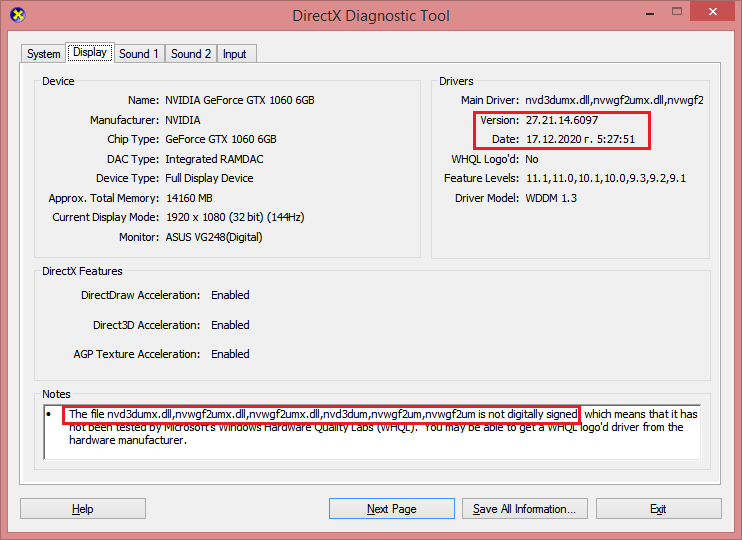Viewport: 742px width, 540px height.
Task: Click Feature Levels value 11.1,11.0,10.1
Action: pos(606,178)
